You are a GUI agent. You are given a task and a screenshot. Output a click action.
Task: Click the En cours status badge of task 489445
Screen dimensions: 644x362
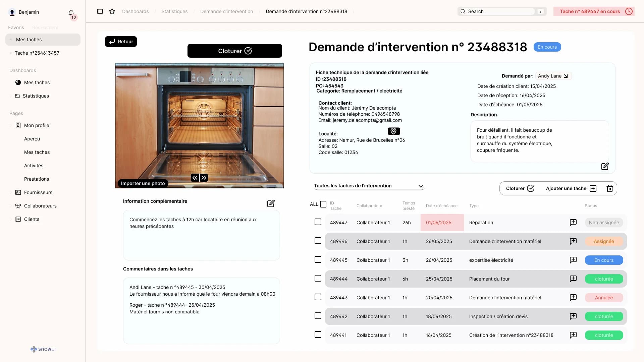tap(604, 260)
